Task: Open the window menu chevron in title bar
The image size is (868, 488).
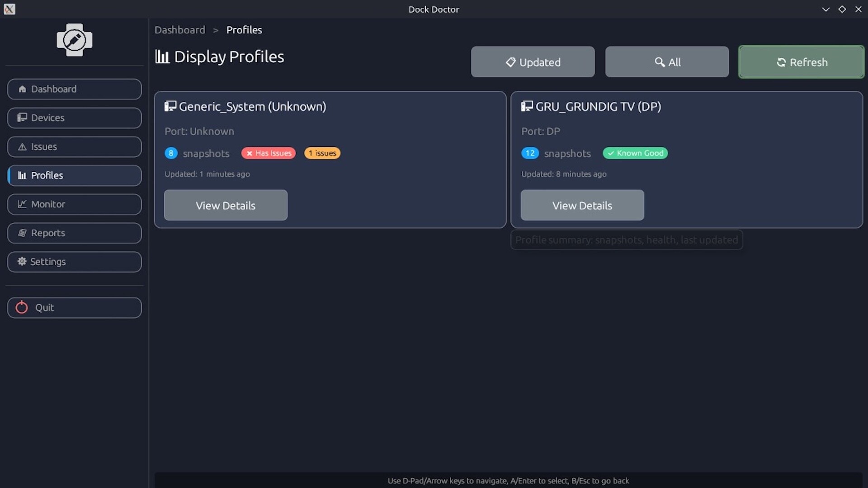Action: pyautogui.click(x=826, y=9)
